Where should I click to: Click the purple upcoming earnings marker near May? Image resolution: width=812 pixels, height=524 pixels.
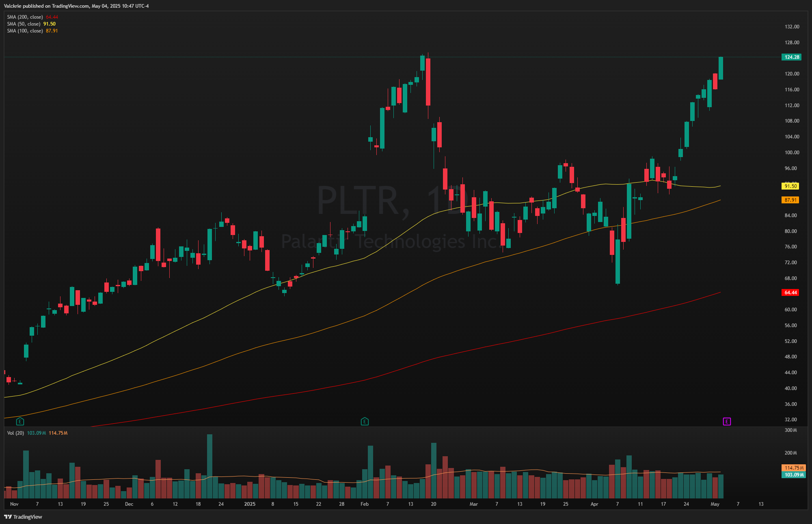[x=727, y=421]
